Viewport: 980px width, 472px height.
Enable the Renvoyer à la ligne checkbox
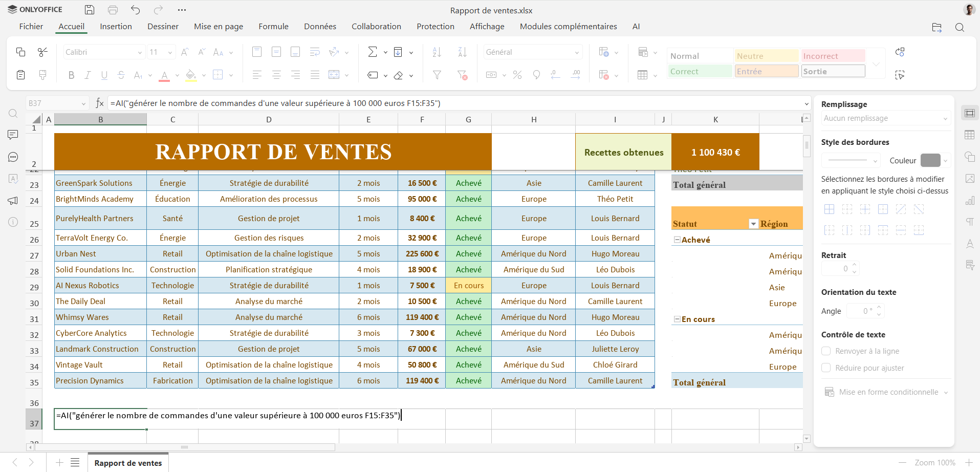825,351
